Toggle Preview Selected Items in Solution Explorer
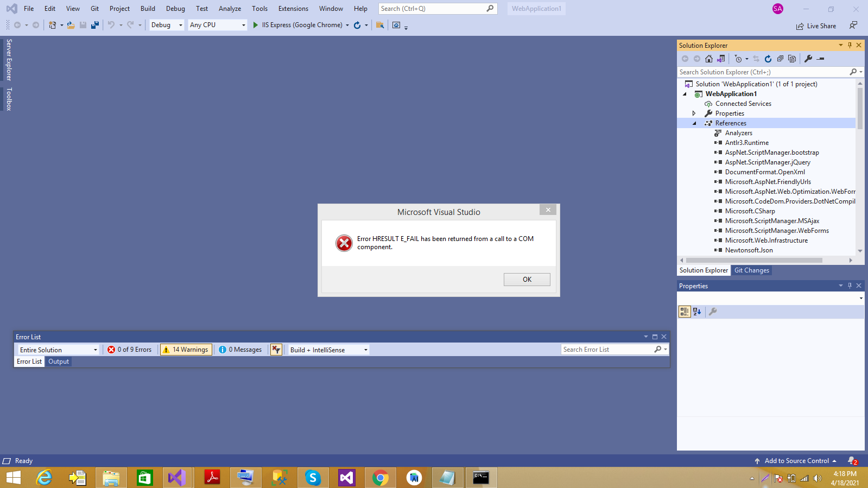Viewport: 868px width, 488px height. pos(821,59)
